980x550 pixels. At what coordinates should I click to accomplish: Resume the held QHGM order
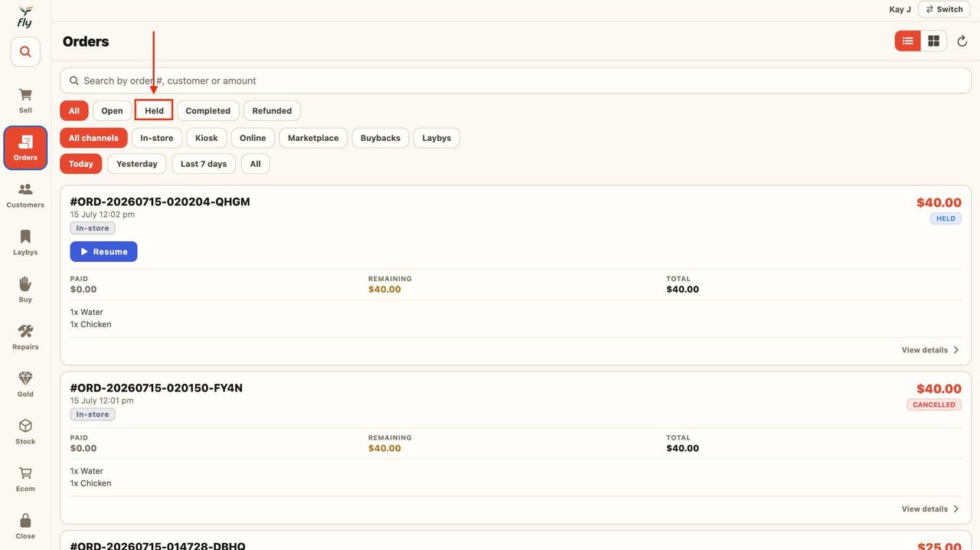pos(103,251)
